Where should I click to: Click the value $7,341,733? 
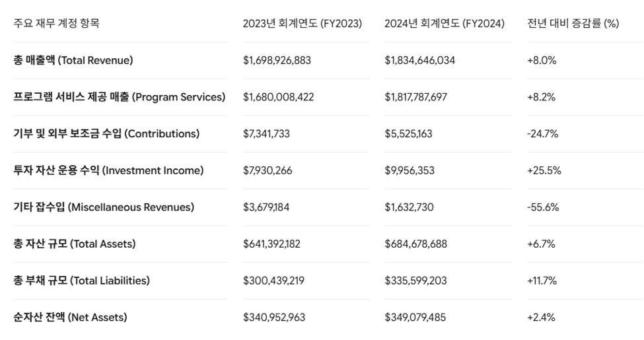[x=266, y=133]
